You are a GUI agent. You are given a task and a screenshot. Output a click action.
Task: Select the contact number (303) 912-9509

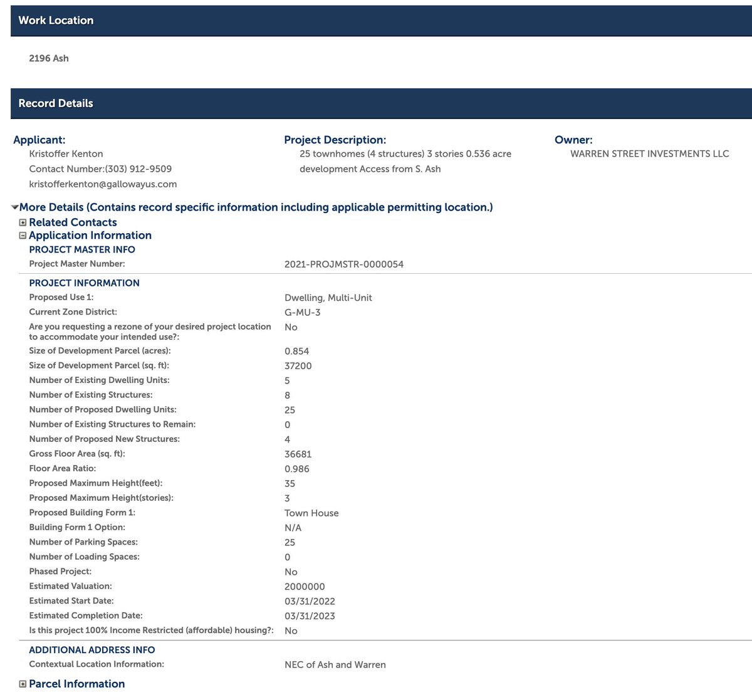(138, 169)
